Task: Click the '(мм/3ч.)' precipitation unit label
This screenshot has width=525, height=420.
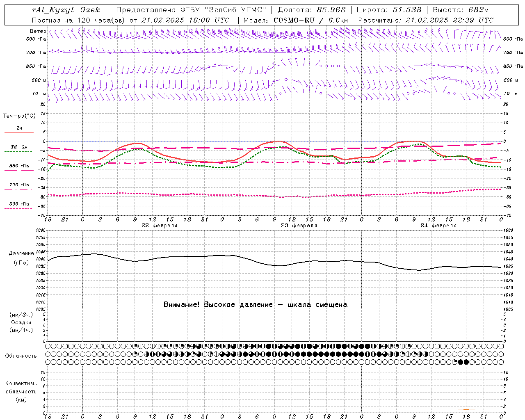Action: click(21, 315)
